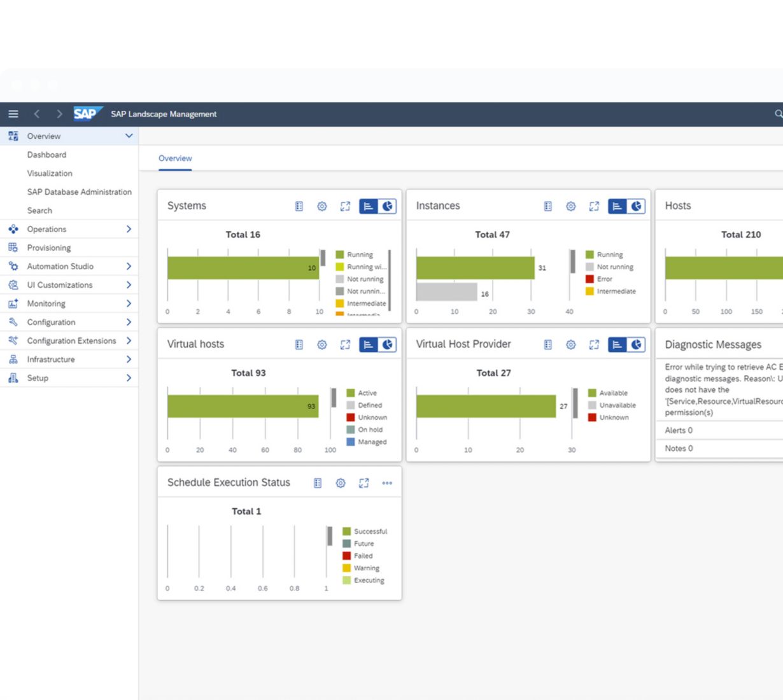Image resolution: width=783 pixels, height=700 pixels.
Task: Click the back navigation arrow in header
Action: (37, 114)
